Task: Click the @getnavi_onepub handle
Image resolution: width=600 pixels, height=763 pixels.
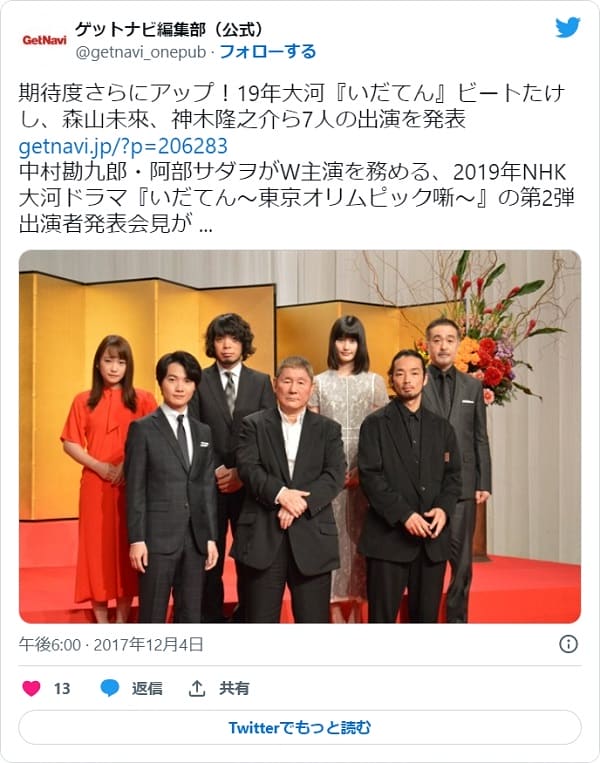Action: pos(141,52)
